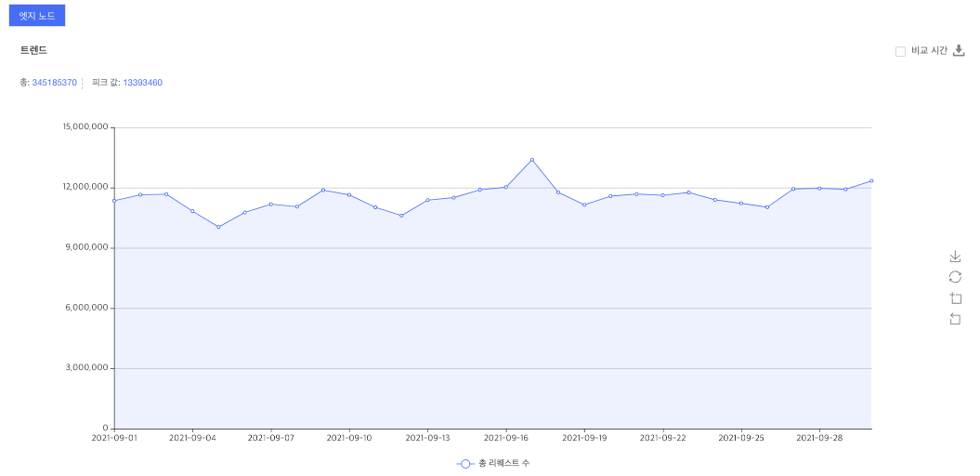The height and width of the screenshot is (476, 980).
Task: Click the 트렌드 section heading
Action: pyautogui.click(x=33, y=50)
